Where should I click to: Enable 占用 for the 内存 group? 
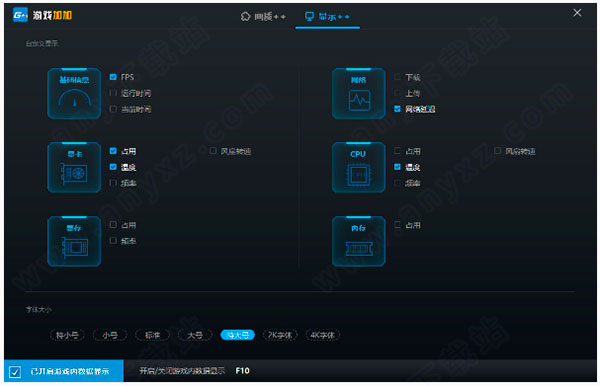point(397,225)
